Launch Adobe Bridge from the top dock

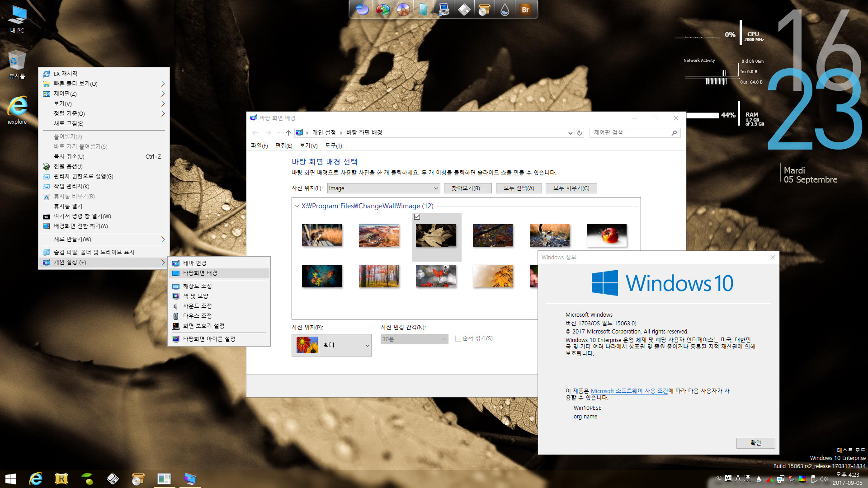point(525,9)
